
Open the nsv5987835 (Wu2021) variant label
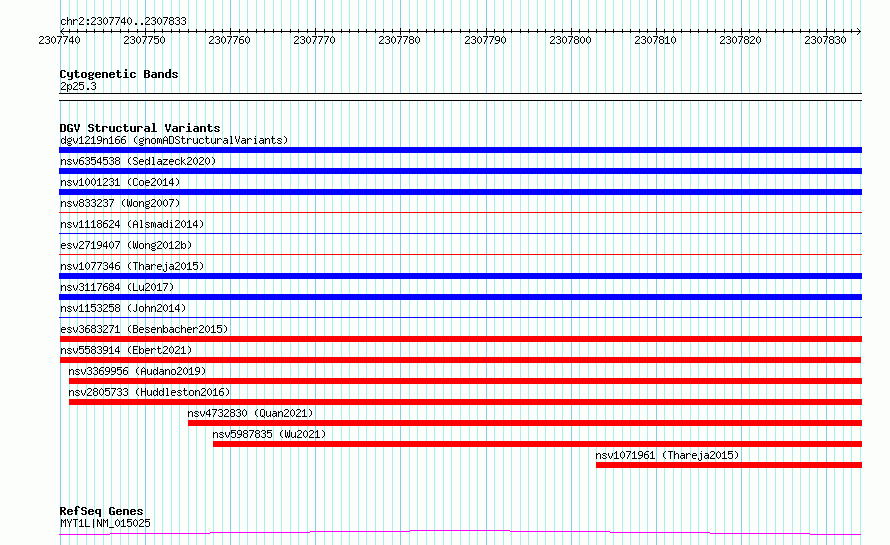coord(269,434)
